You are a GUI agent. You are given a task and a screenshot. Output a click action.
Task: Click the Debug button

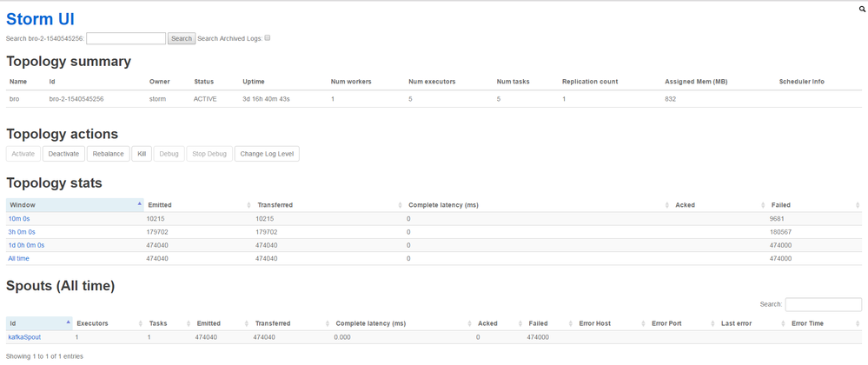169,154
